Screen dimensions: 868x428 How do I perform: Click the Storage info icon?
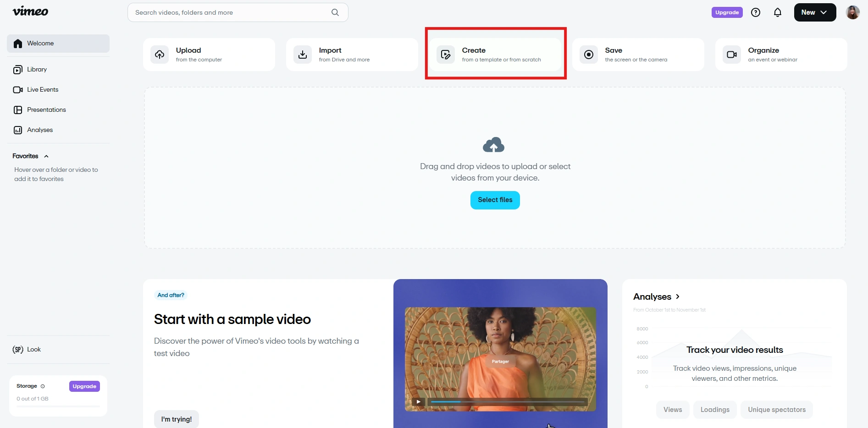(43, 386)
